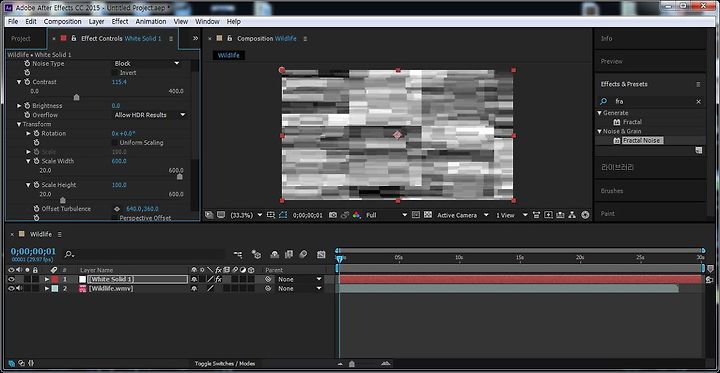Collapse the Noise & Grain category
Screen dimensions: 720x373
600,131
